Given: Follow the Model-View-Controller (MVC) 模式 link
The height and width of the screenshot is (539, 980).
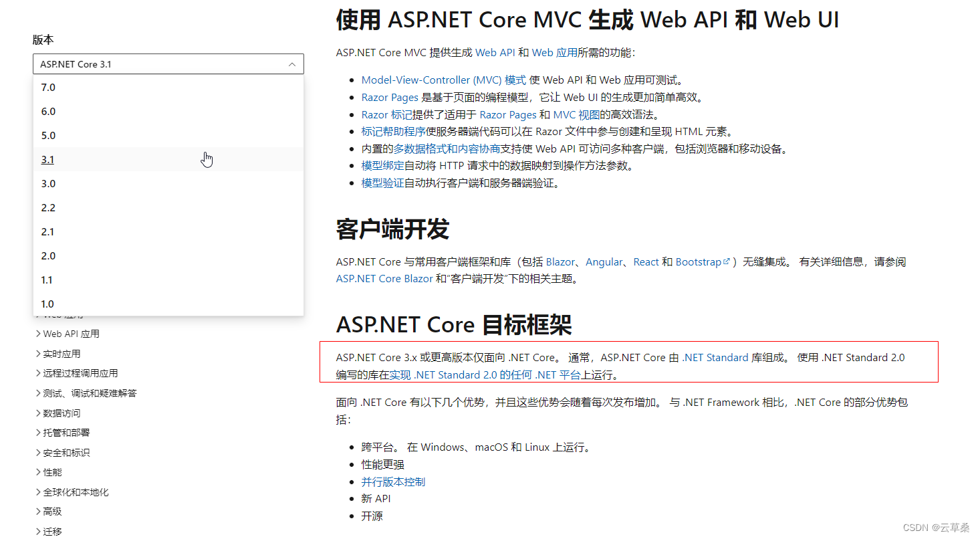Looking at the screenshot, I should (444, 80).
